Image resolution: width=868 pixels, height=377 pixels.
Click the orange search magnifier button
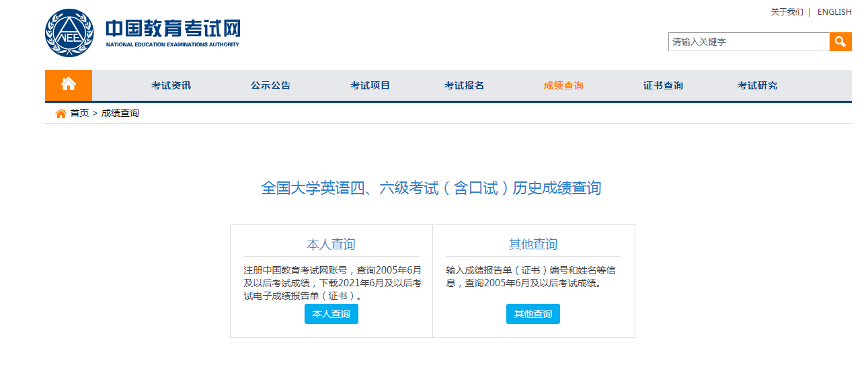pyautogui.click(x=840, y=42)
